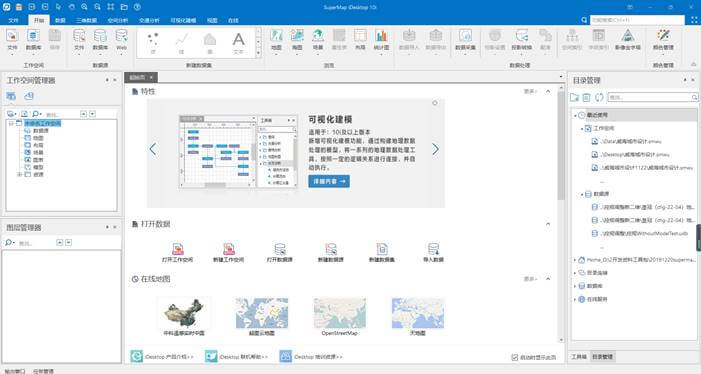The height and width of the screenshot is (374, 701).
Task: Click 新建数据集 icon on start page
Action: coord(382,252)
